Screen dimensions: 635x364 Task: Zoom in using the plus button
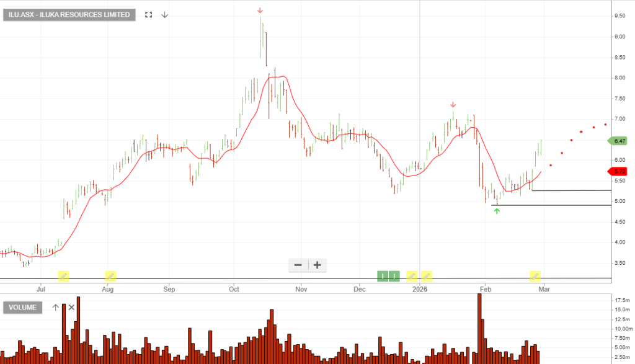click(x=317, y=265)
